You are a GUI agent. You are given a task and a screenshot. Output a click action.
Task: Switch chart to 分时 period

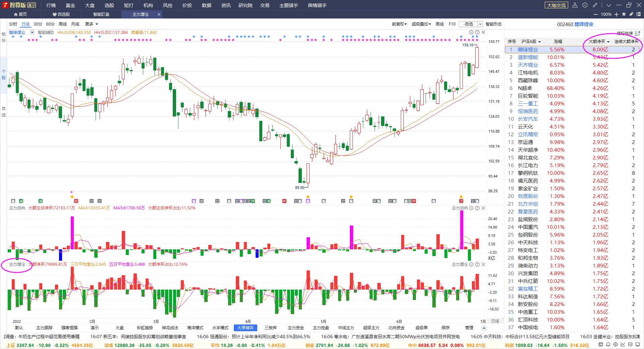(13, 24)
